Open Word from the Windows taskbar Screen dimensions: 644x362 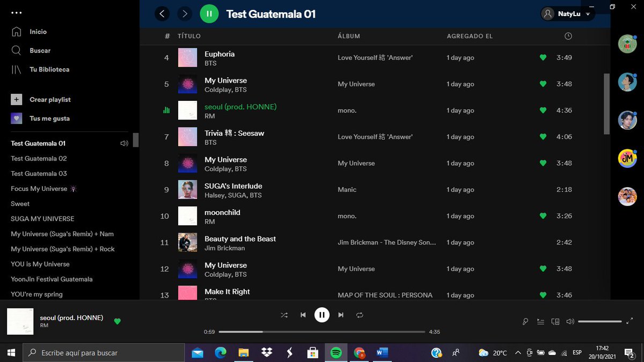tap(382, 352)
